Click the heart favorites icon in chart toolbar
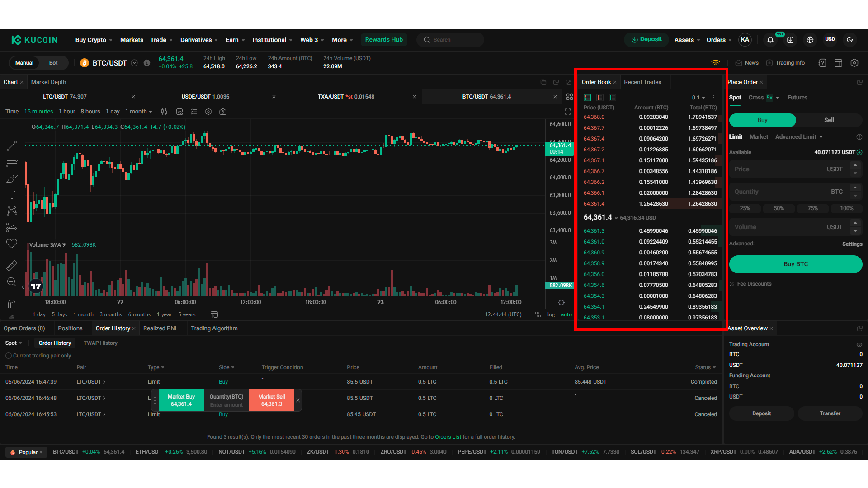This screenshot has width=868, height=488. click(12, 244)
